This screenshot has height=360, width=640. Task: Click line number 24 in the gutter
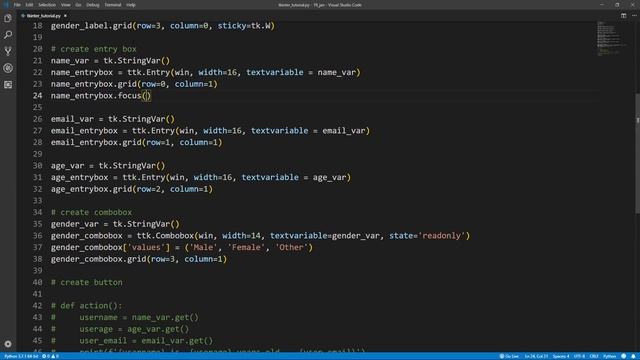38,96
